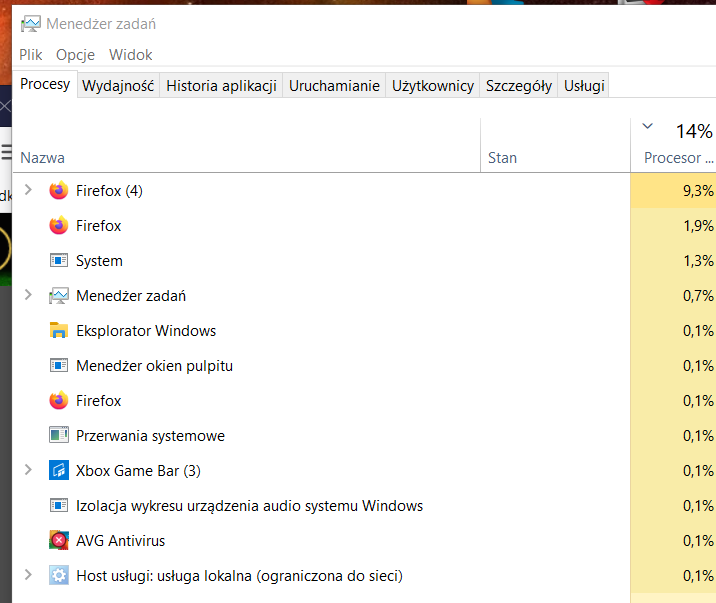
Task: Click the Firefox icon in the 1,9% row
Action: (59, 225)
